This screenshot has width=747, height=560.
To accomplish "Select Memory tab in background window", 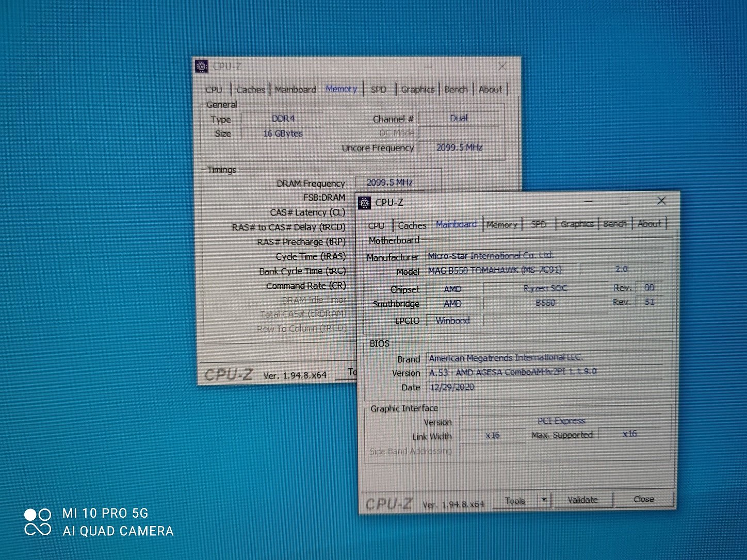I will [x=341, y=89].
